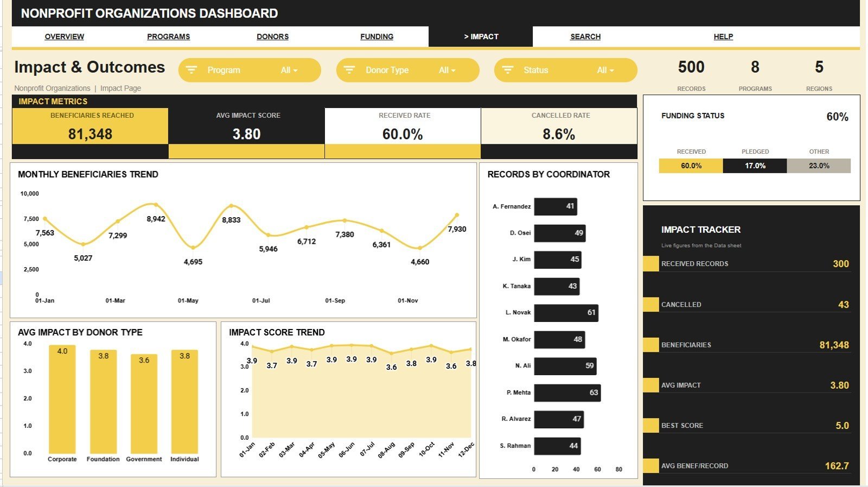Open the Search tab

pyautogui.click(x=585, y=36)
